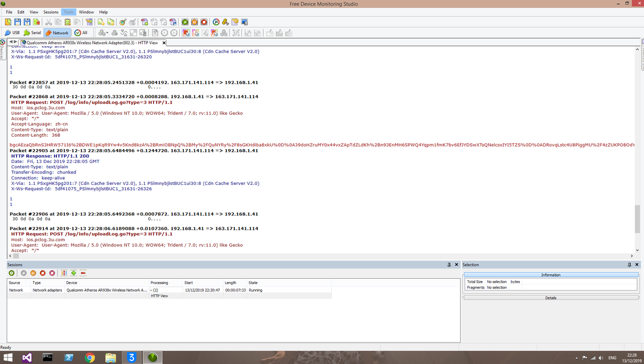Image resolution: width=644 pixels, height=364 pixels.
Task: Open the File Explorer folder icon in the Windows taskbar
Action: point(111,358)
